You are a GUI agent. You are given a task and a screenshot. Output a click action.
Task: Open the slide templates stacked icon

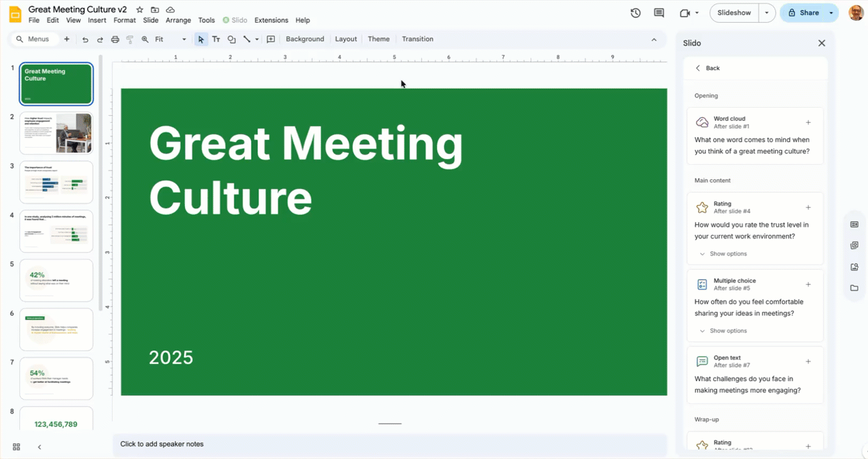click(854, 246)
